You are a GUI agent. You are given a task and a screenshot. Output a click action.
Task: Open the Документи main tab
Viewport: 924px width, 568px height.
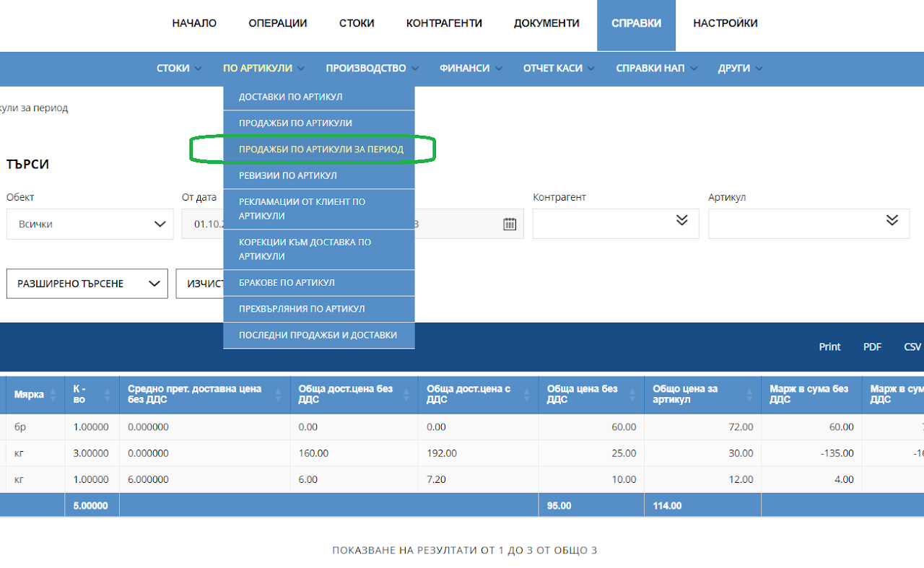[546, 23]
